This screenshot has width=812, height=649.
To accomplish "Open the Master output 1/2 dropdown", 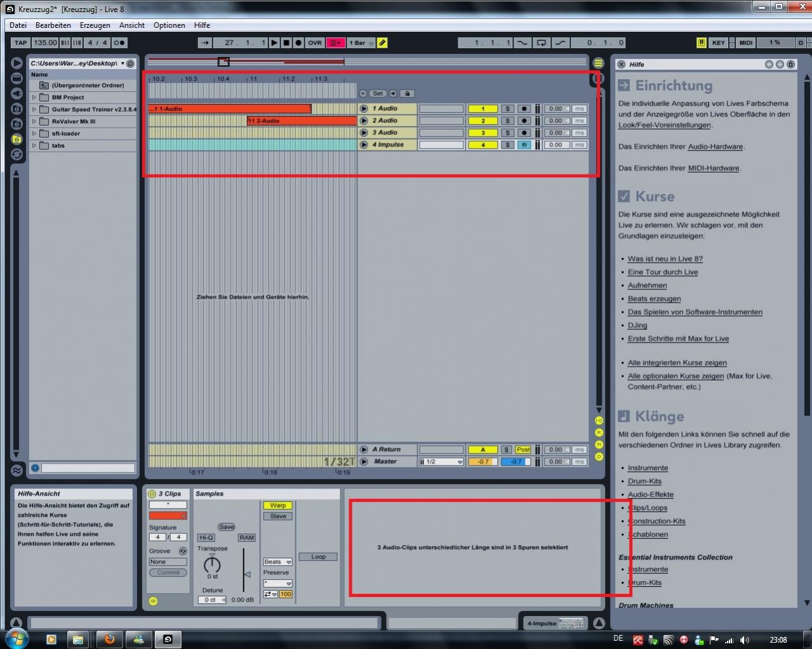I will click(x=441, y=461).
